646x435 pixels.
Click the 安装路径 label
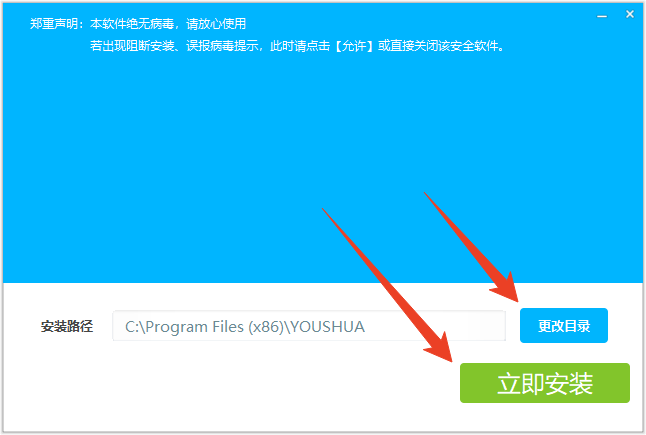click(67, 326)
